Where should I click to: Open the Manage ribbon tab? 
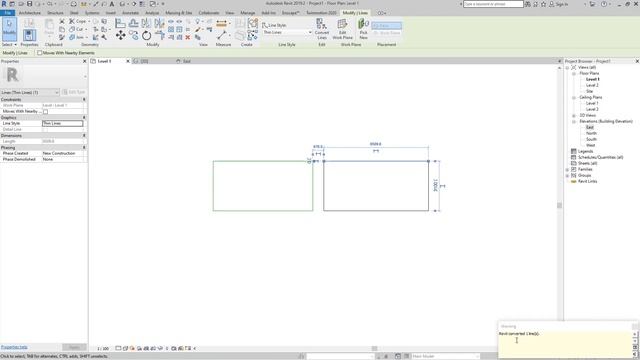tap(247, 13)
